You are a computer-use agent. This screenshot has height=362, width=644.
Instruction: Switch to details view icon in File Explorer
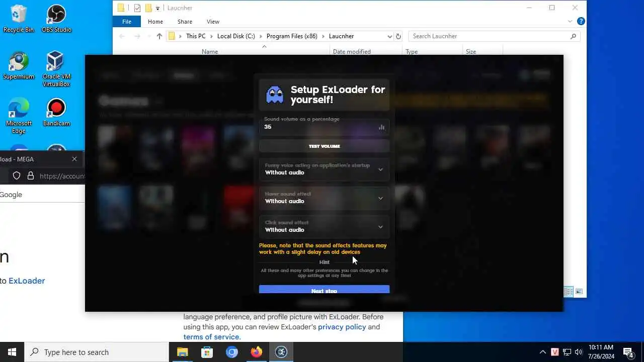[569, 292]
